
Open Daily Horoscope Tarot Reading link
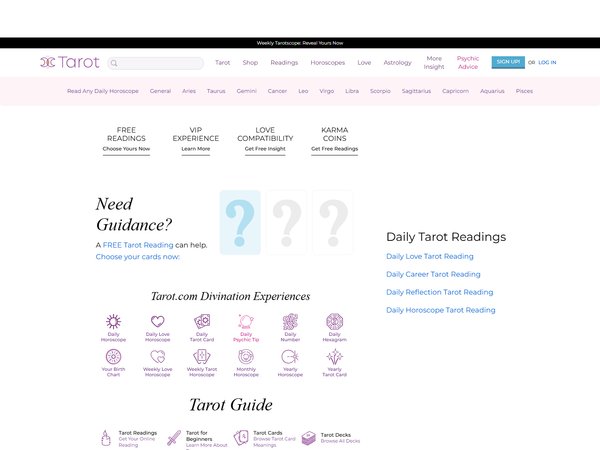click(441, 310)
